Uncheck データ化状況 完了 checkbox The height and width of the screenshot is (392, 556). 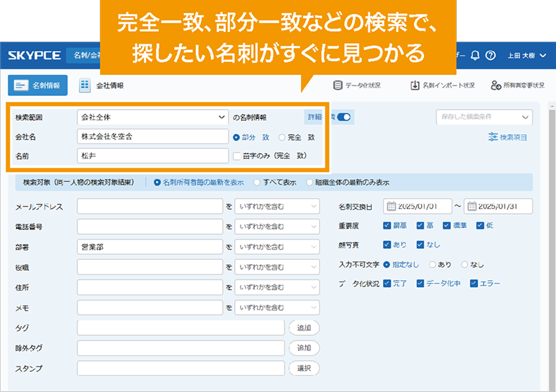pos(387,283)
